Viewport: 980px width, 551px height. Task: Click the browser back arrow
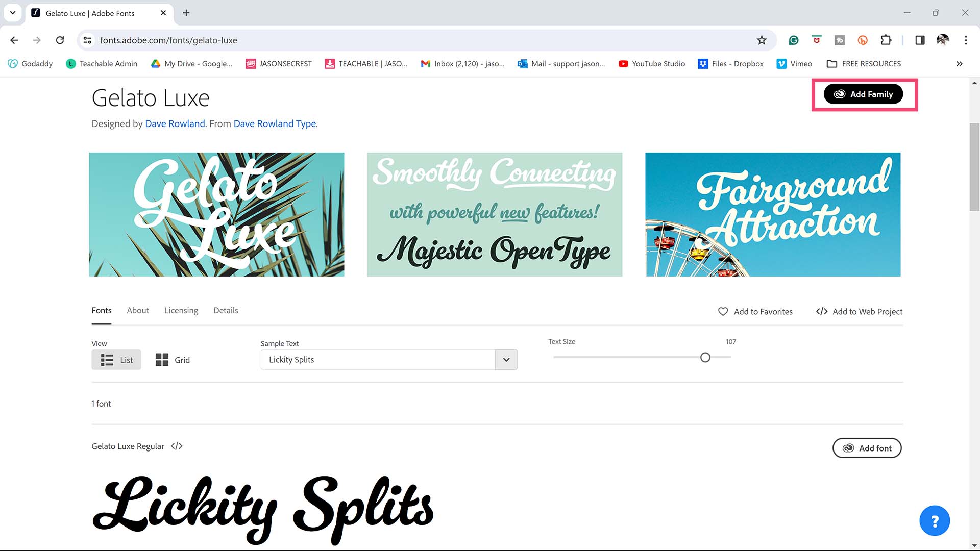14,40
